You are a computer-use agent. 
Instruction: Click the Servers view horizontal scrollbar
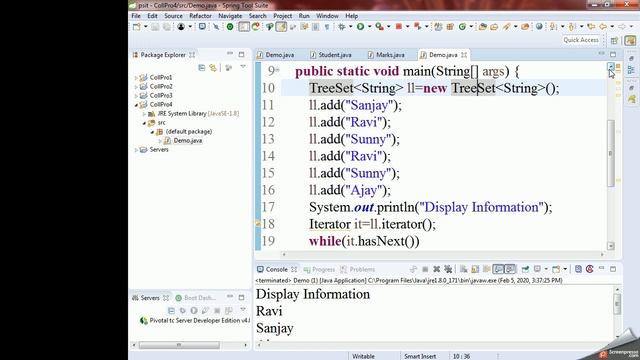tap(179, 345)
